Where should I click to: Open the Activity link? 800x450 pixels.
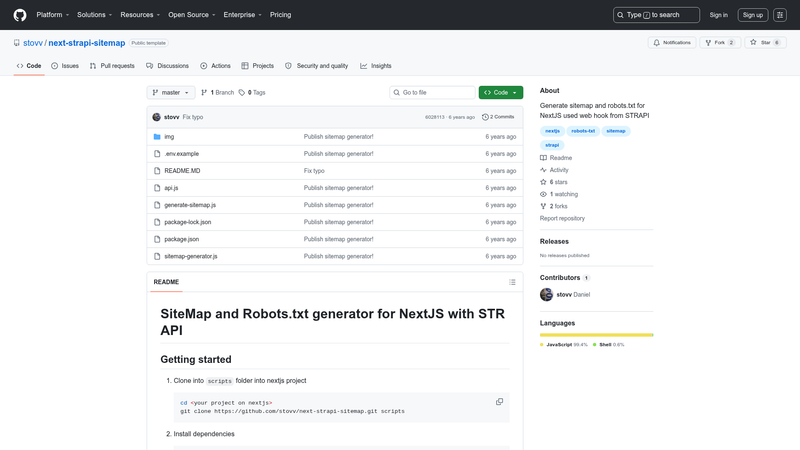coord(554,170)
